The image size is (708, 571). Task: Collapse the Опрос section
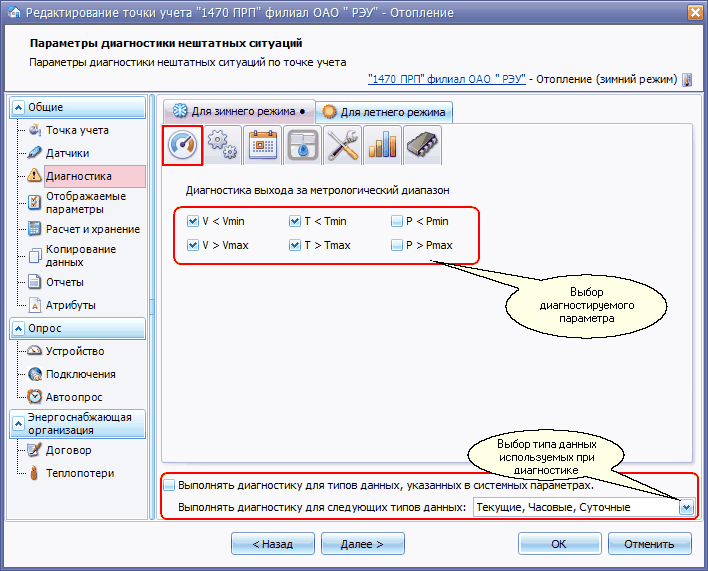click(19, 328)
